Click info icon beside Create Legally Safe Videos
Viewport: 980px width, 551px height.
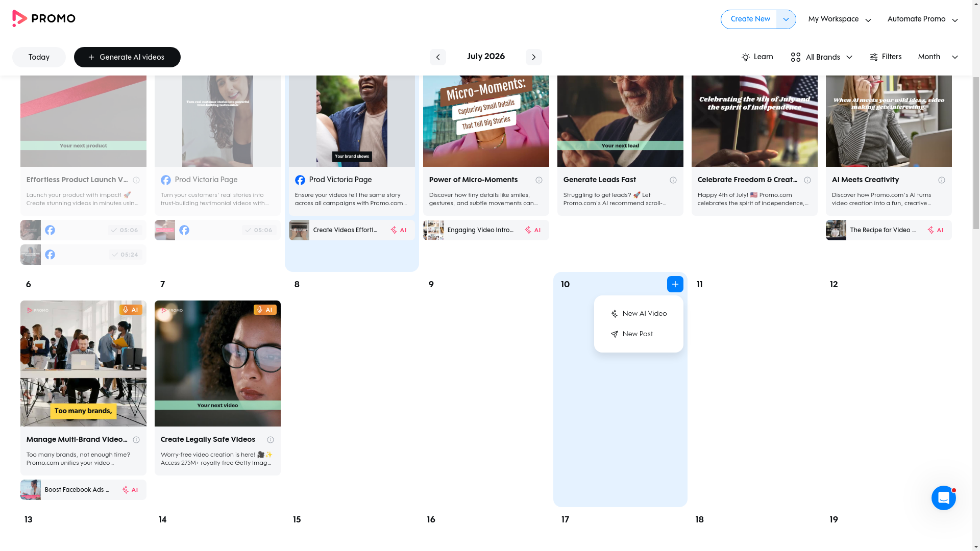pyautogui.click(x=270, y=440)
